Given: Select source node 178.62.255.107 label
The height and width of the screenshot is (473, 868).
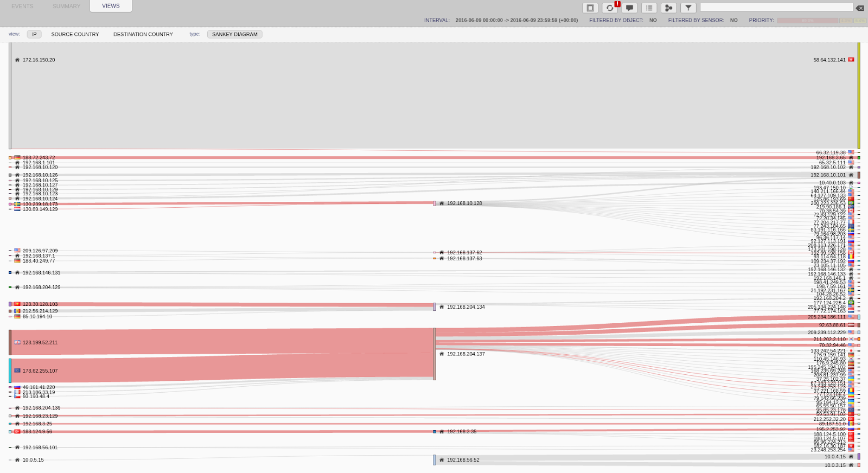Looking at the screenshot, I should click(x=40, y=370).
